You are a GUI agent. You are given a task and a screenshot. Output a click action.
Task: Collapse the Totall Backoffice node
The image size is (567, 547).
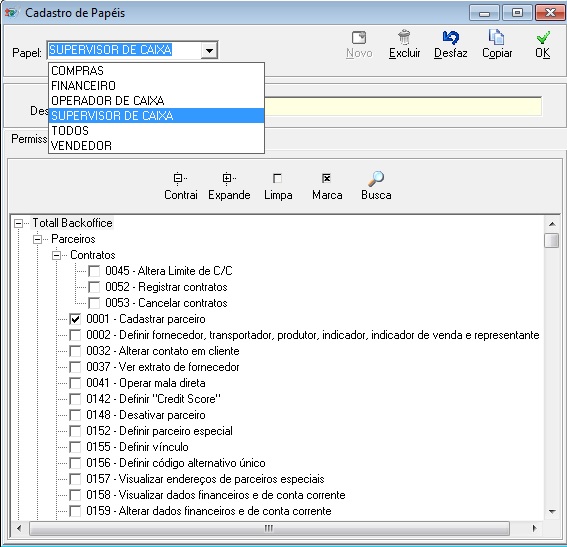tap(18, 223)
